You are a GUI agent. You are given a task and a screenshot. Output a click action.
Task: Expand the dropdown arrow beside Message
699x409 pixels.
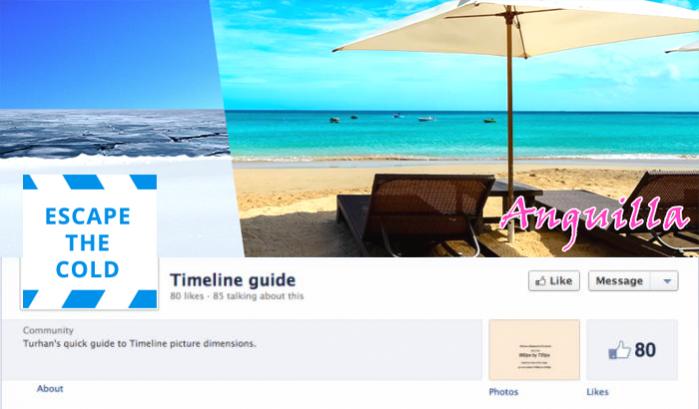tap(667, 281)
